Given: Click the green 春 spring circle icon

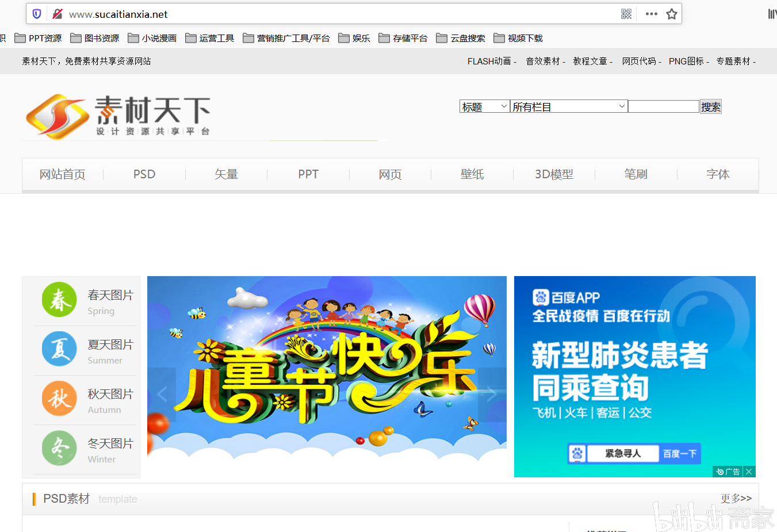Looking at the screenshot, I should tap(59, 300).
